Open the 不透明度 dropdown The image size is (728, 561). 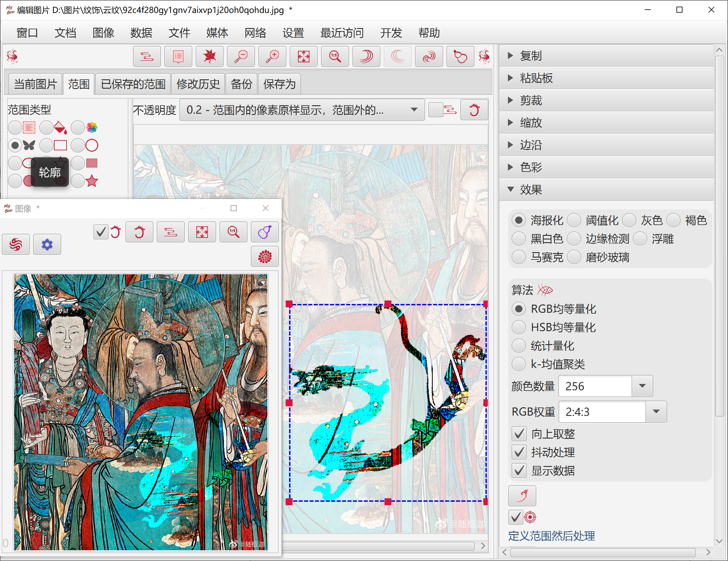tap(302, 110)
